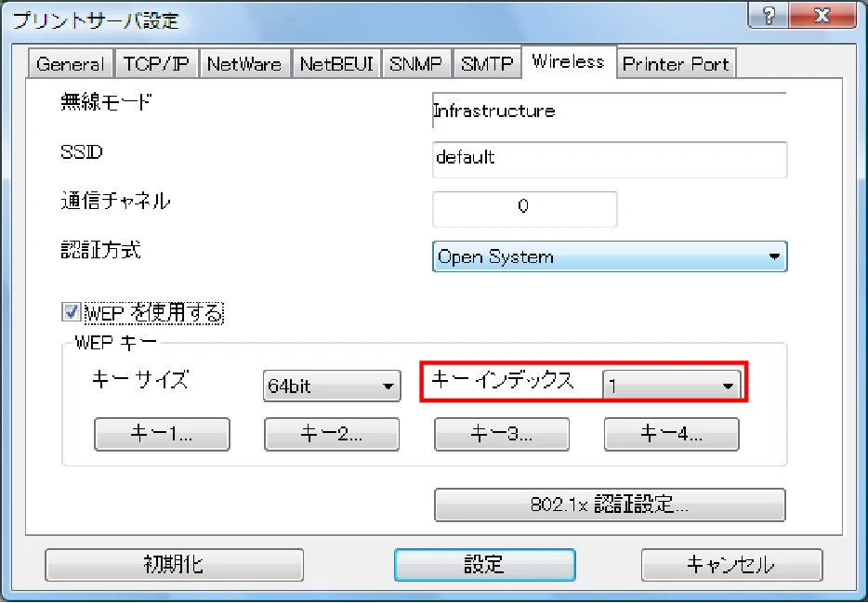The image size is (868, 603).
Task: Switch to the General tab
Action: tap(71, 63)
